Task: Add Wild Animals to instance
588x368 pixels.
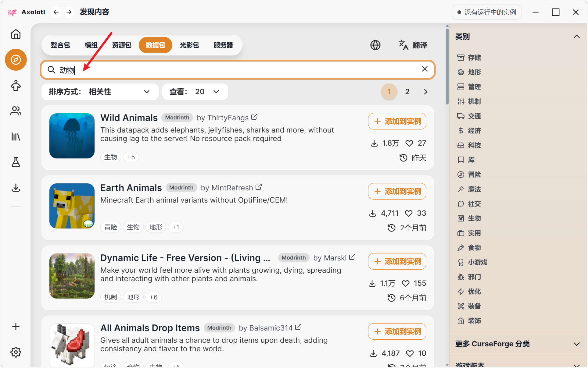Action: coord(397,121)
